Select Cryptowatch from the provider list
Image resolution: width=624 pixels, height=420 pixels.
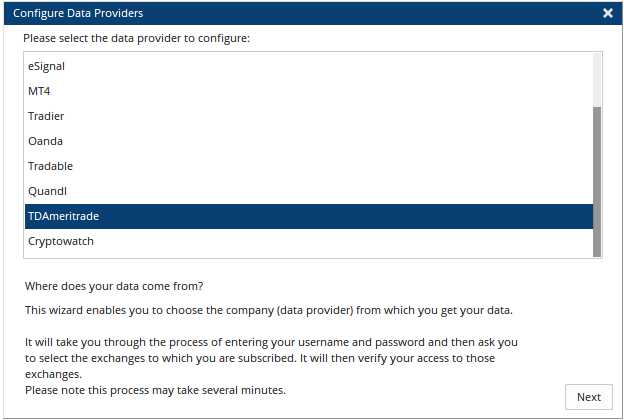309,241
